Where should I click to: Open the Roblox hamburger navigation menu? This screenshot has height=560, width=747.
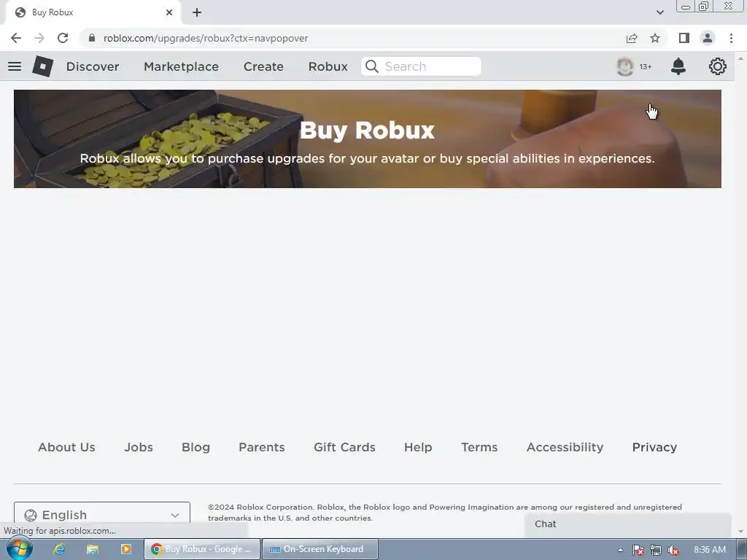click(15, 66)
